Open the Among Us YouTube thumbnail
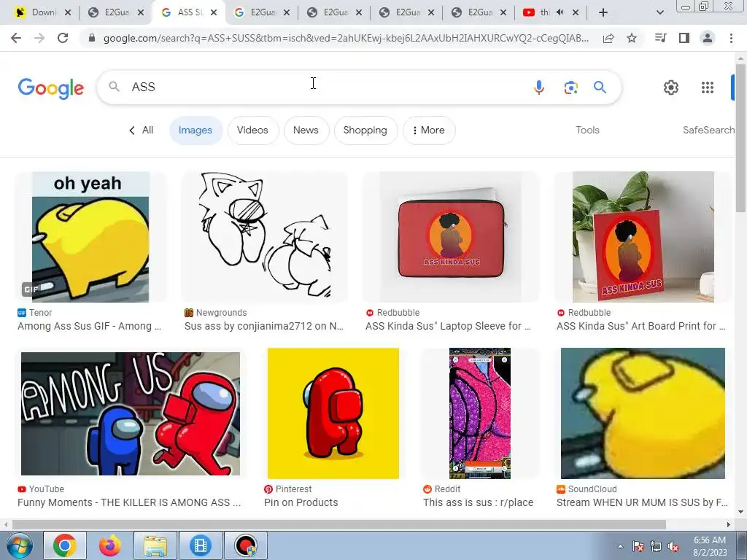The image size is (747, 560). point(131,413)
